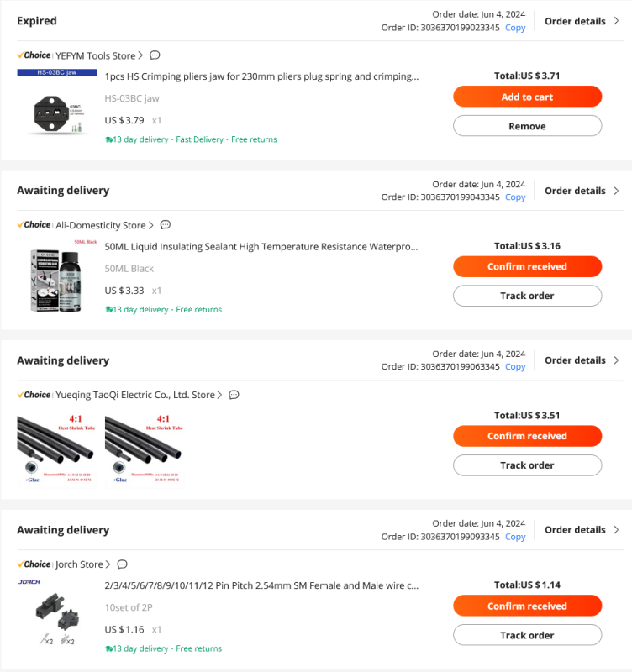Screen dimensions: 632x672
Task: Open Jorch connector product thumbnail
Action: pos(56,617)
